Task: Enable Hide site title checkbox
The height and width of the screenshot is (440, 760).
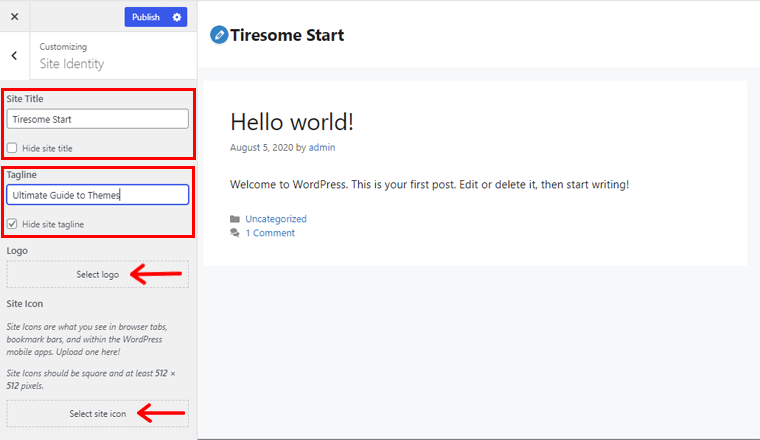Action: [x=12, y=148]
